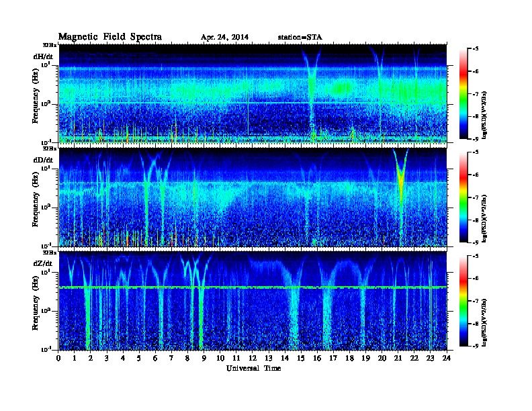This screenshot has width=532, height=411.
Task: Click the "-9" tick on the dZ/dt color scale
Action: (x=476, y=346)
